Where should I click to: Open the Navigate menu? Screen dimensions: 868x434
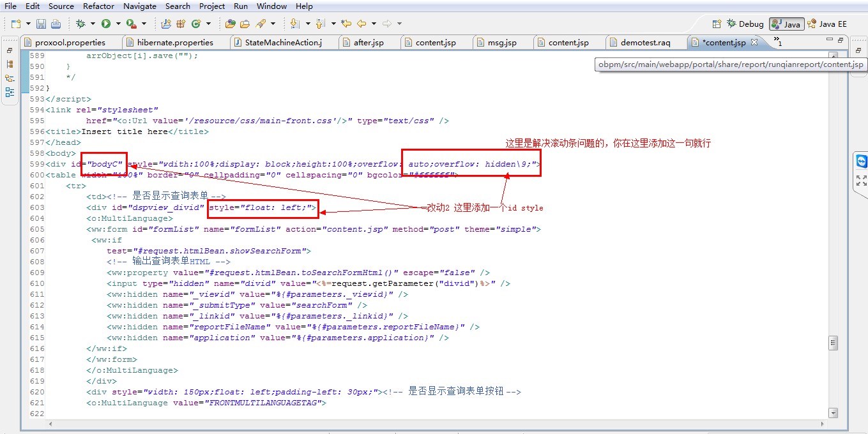coord(139,6)
